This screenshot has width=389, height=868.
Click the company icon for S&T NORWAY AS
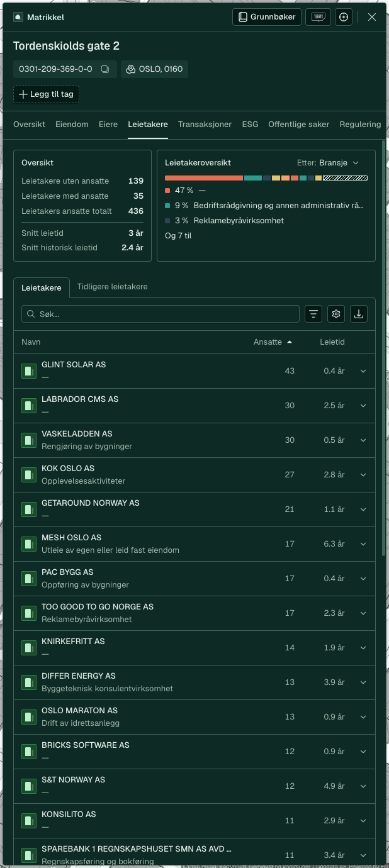tap(29, 786)
